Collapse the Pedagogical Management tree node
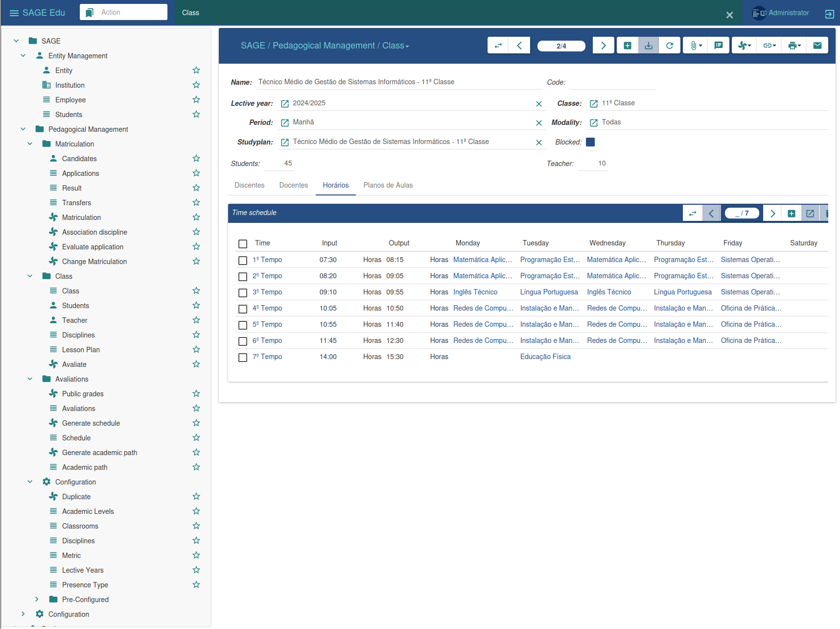Viewport: 840px width, 629px height. click(23, 129)
